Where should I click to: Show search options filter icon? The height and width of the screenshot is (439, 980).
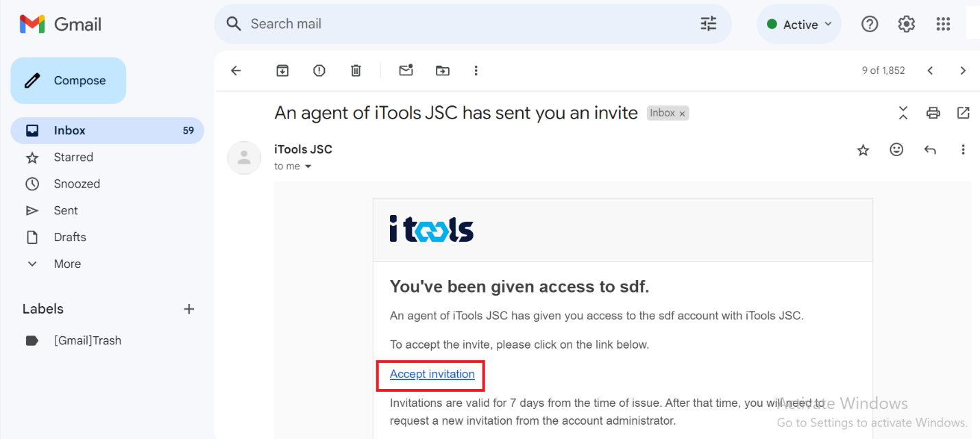(x=709, y=24)
